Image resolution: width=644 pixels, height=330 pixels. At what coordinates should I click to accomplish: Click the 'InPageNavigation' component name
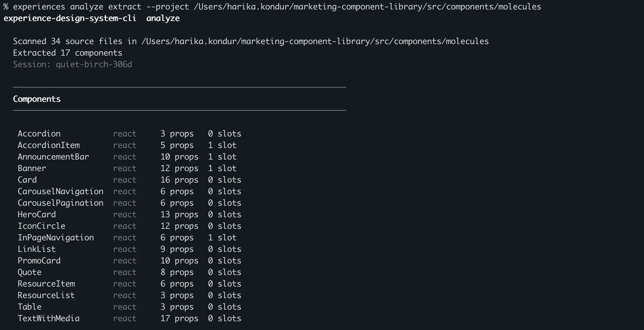click(x=56, y=238)
